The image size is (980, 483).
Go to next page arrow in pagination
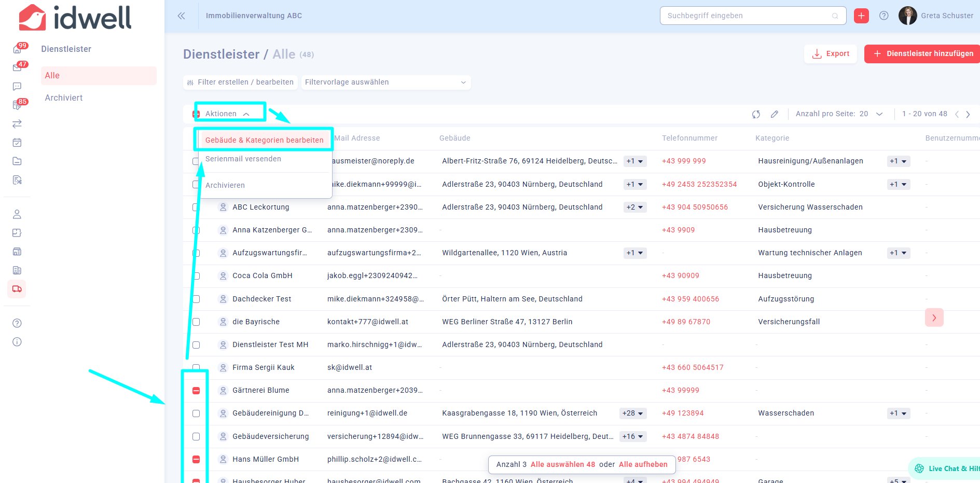coord(968,114)
